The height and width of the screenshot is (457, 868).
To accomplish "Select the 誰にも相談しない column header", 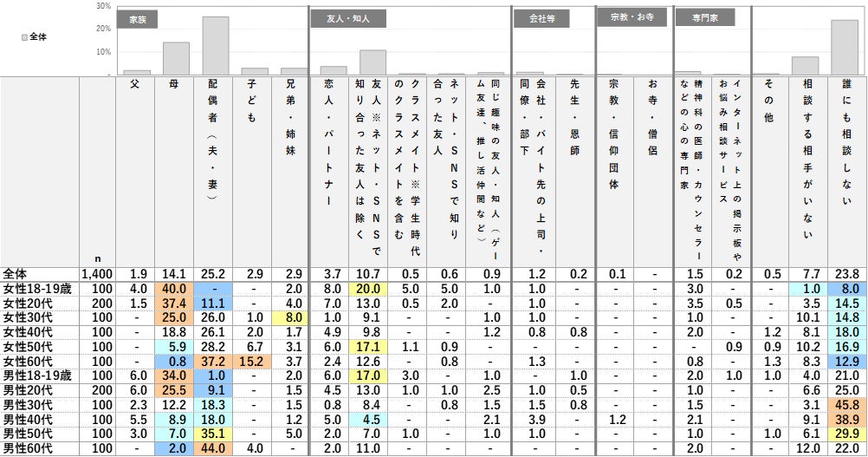I will (x=847, y=172).
